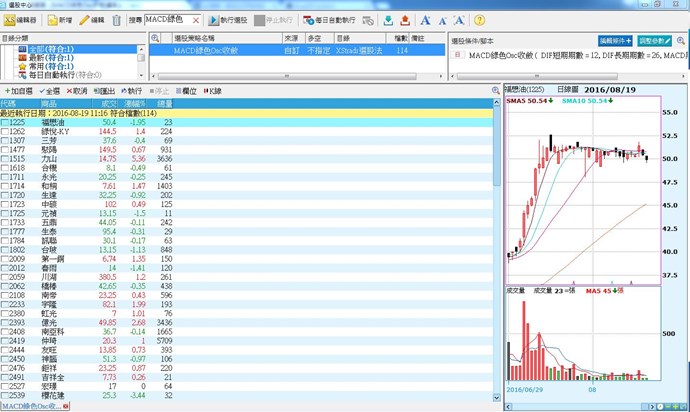690x412 pixels.
Task: Click the magnifier icon above strategy list
Action: [x=155, y=37]
